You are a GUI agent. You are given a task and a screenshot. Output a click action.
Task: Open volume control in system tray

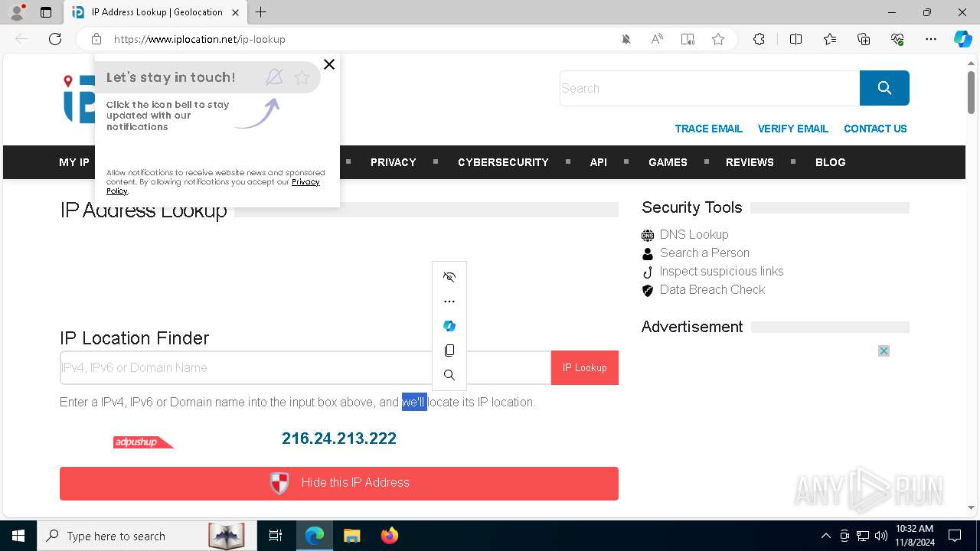[880, 536]
